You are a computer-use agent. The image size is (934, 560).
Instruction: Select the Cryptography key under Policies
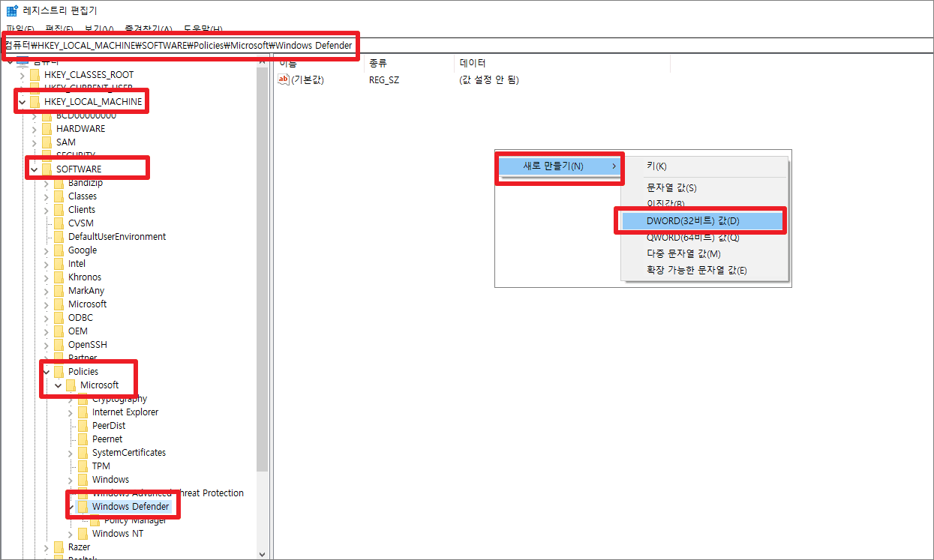119,399
